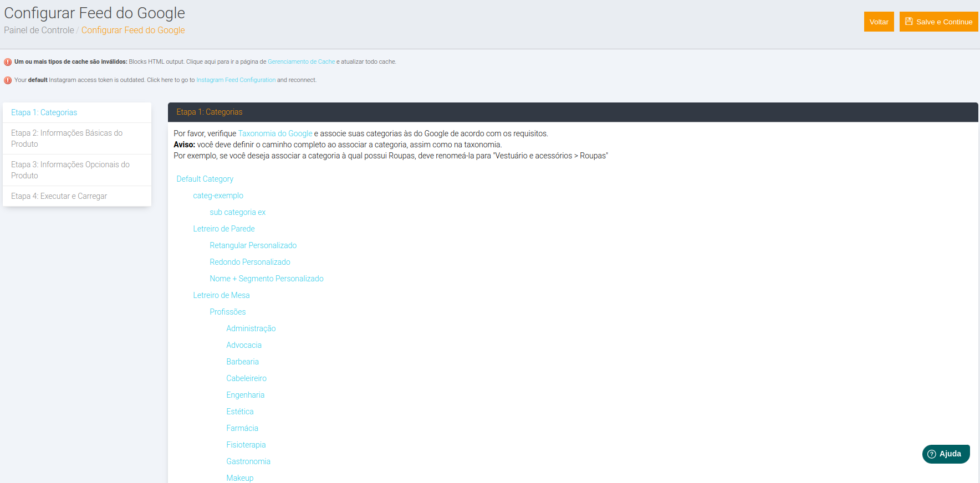The width and height of the screenshot is (980, 483).
Task: Select the Estética category
Action: (239, 412)
